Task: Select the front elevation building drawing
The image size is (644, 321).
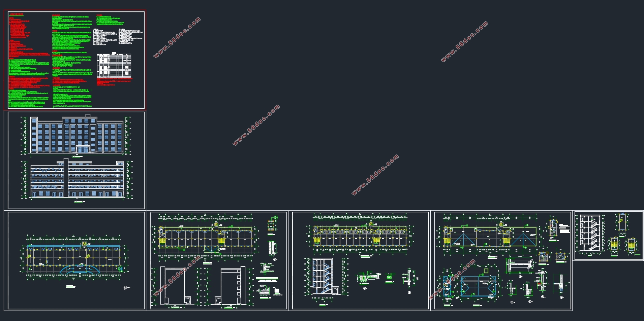Action: (77, 135)
